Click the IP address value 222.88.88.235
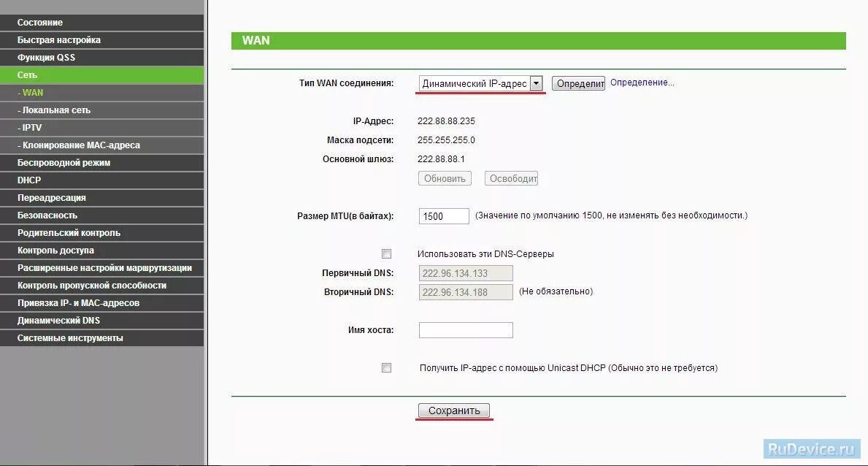This screenshot has height=466, width=868. 446,121
